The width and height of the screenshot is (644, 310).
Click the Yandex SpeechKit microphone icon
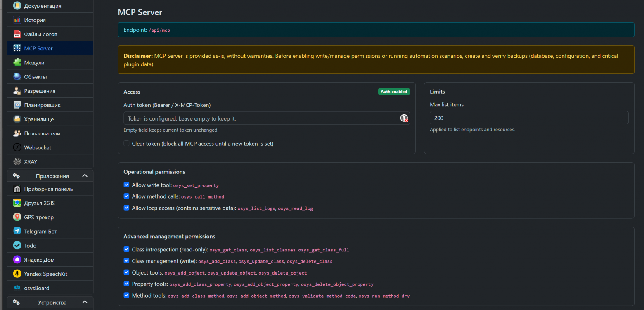click(17, 274)
